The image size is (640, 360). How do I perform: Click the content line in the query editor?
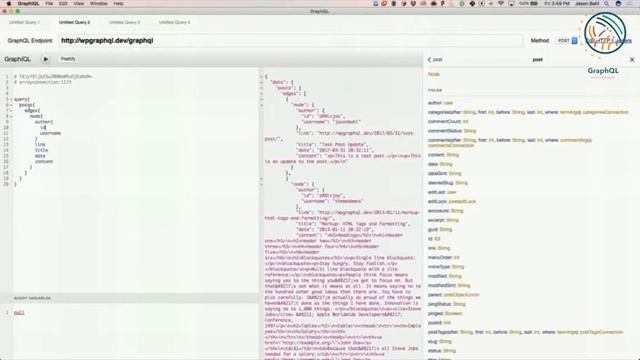(44, 162)
